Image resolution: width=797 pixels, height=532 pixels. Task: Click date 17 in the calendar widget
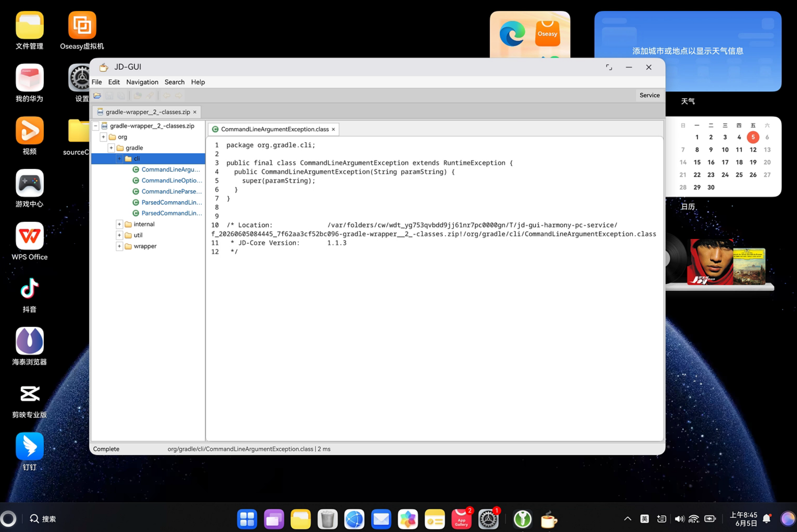(x=725, y=162)
